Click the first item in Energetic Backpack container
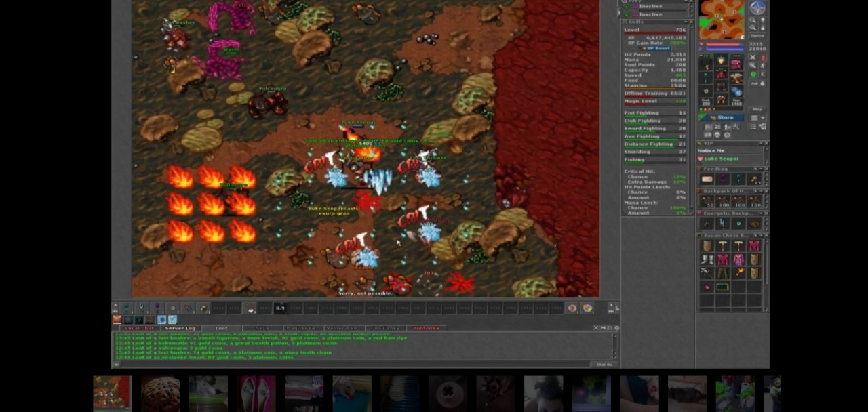Image resolution: width=868 pixels, height=412 pixels. click(x=707, y=223)
